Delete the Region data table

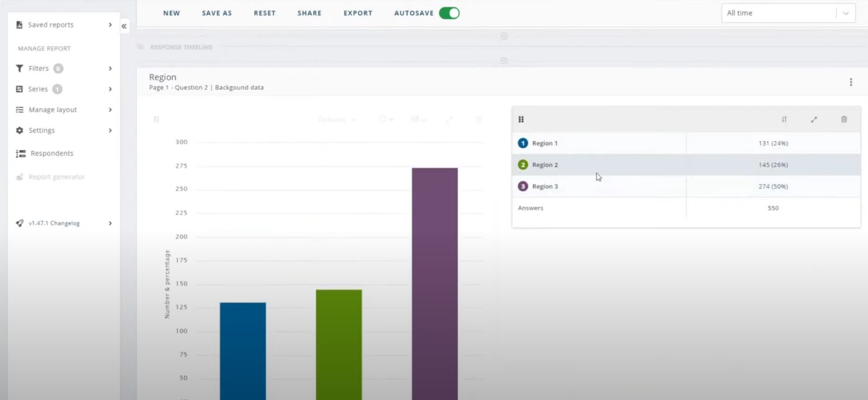tap(843, 119)
